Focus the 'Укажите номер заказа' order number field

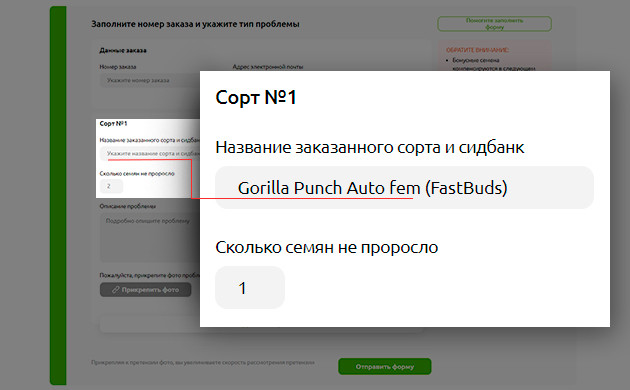click(x=150, y=80)
